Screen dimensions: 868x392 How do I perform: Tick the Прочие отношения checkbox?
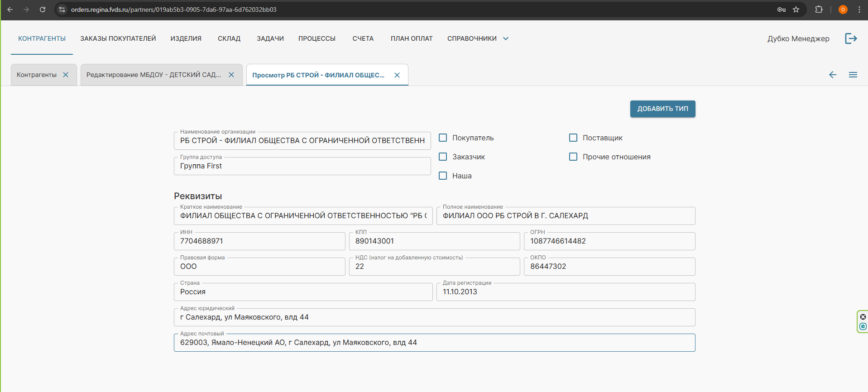573,157
